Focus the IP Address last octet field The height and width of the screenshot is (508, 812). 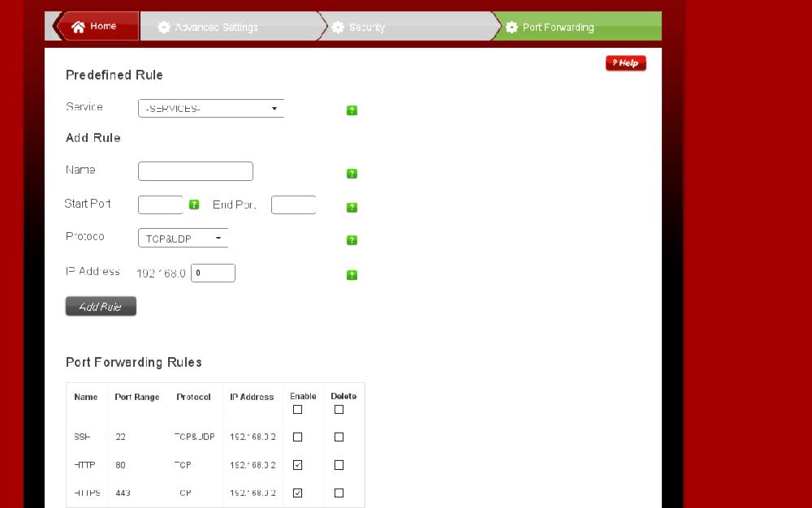pyautogui.click(x=213, y=273)
